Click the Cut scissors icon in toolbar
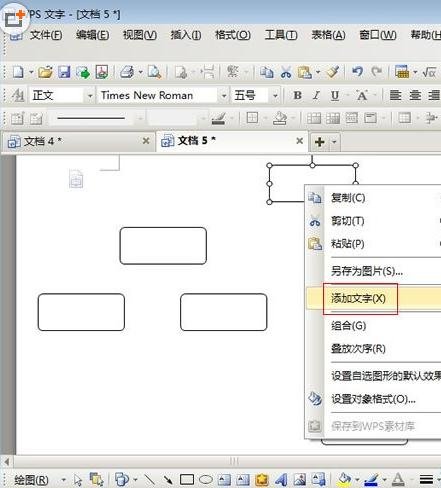Screen dimensions: 441x488 pyautogui.click(x=286, y=72)
